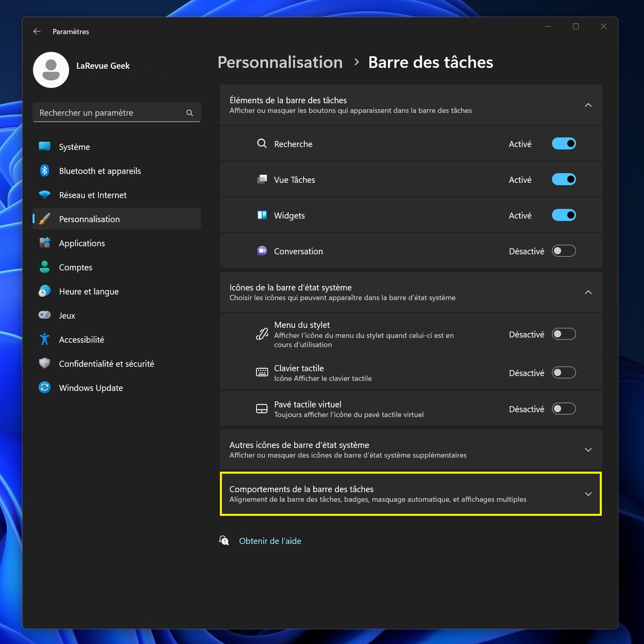Click the Confidentialité et sécurité shield icon
Image resolution: width=644 pixels, height=644 pixels.
[x=45, y=364]
